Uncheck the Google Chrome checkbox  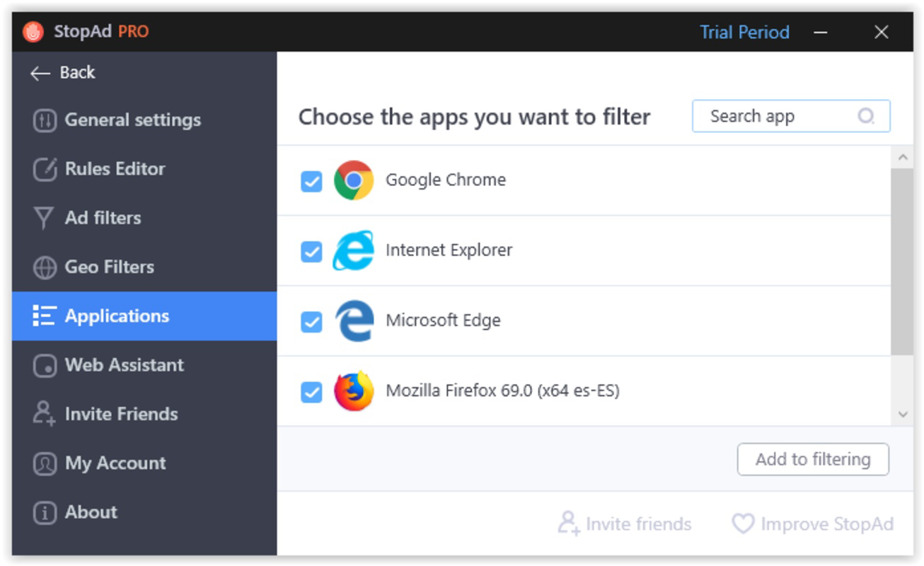click(x=311, y=181)
